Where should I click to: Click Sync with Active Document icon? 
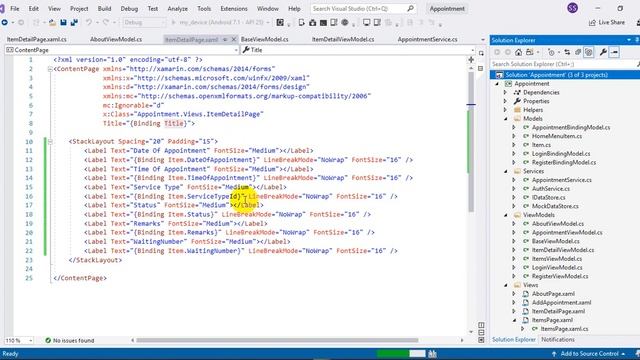click(x=567, y=52)
